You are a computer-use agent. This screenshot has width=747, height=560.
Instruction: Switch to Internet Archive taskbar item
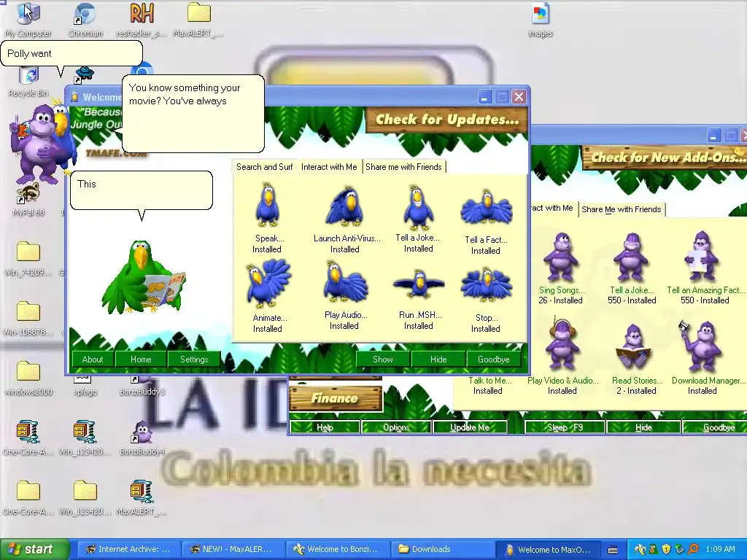pos(128,549)
